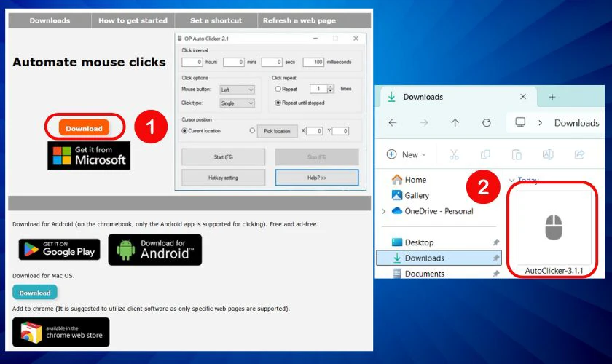Screen dimensions: 612x364
Task: Go forward in File Explorer
Action: [x=424, y=123]
